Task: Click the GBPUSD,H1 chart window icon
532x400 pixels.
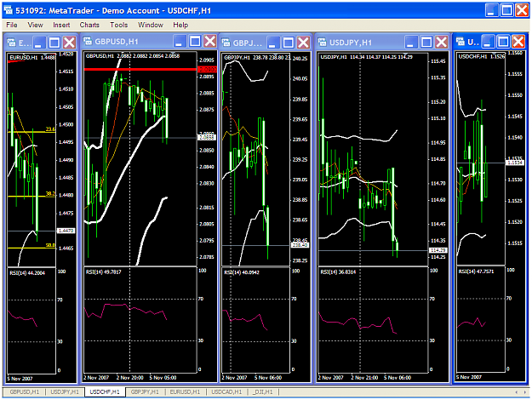Action: coord(88,42)
